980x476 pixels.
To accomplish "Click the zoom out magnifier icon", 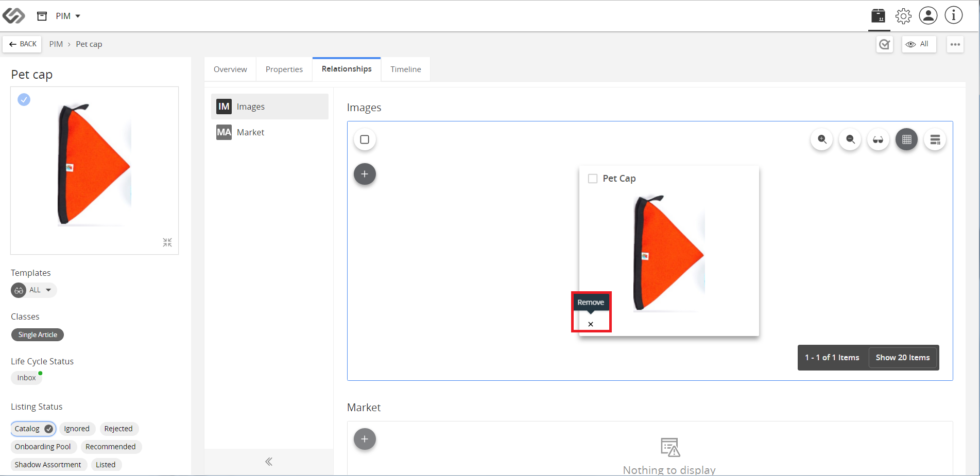I will [850, 139].
